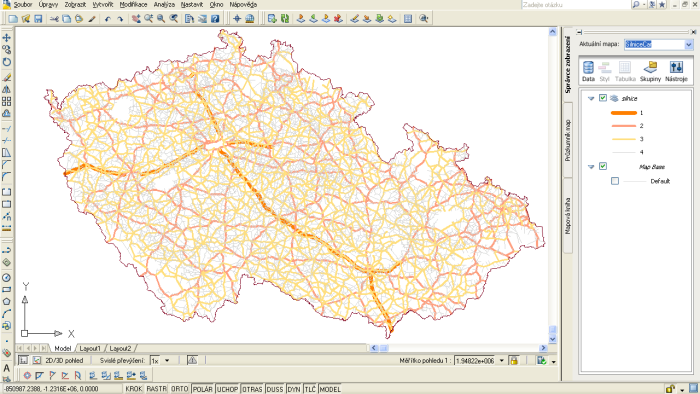Collapse the silnice layer tree
The width and height of the screenshot is (700, 394).
[591, 99]
